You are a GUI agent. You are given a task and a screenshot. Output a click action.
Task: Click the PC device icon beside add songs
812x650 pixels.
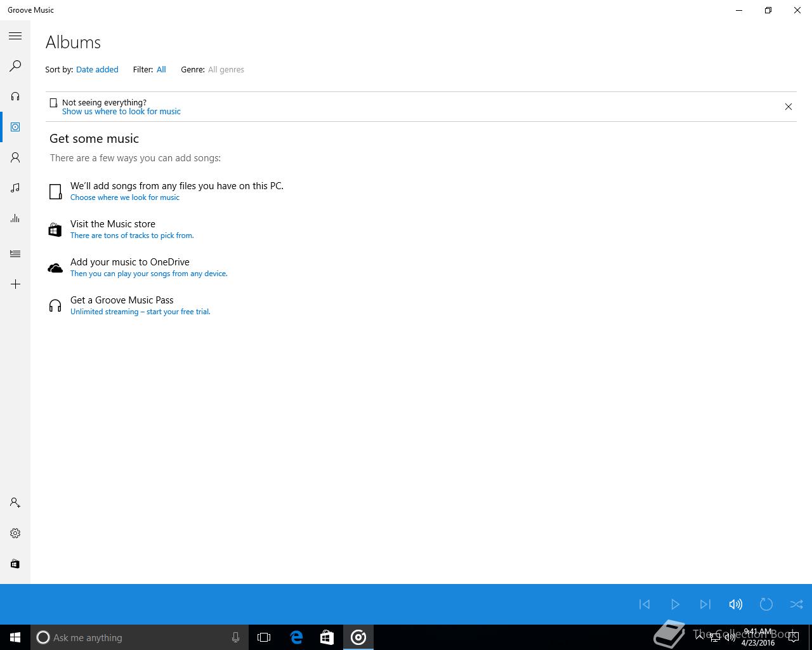pos(56,191)
